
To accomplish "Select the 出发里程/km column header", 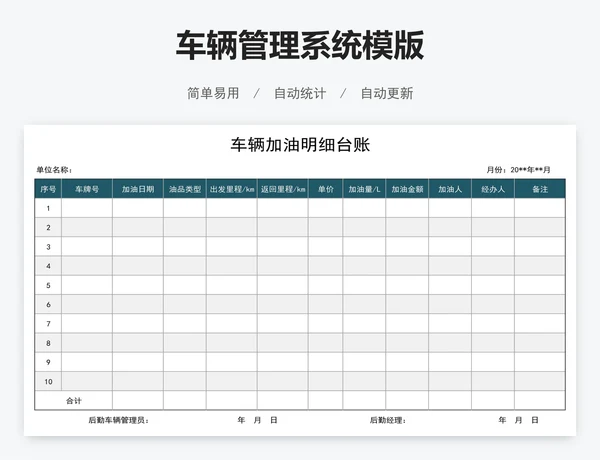I will pyautogui.click(x=232, y=189).
